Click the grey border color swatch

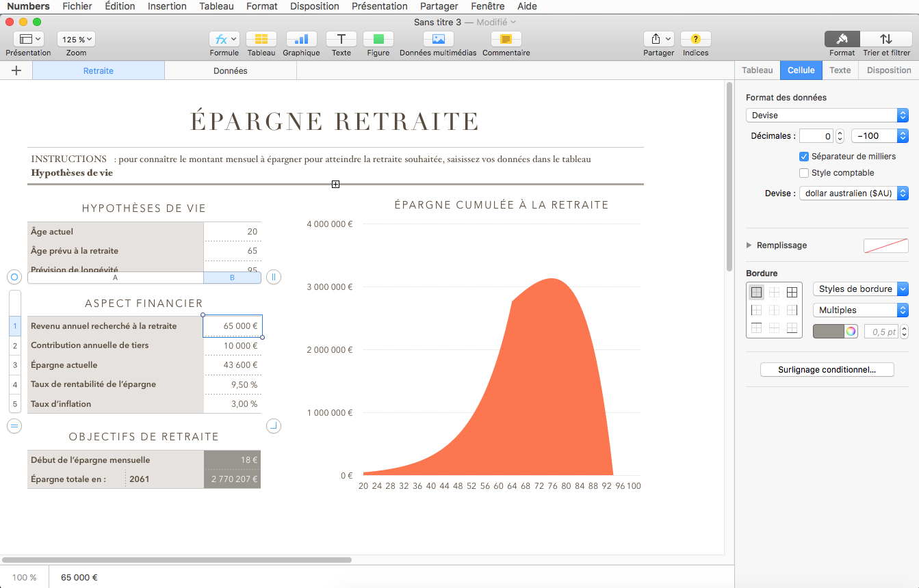[x=829, y=332]
